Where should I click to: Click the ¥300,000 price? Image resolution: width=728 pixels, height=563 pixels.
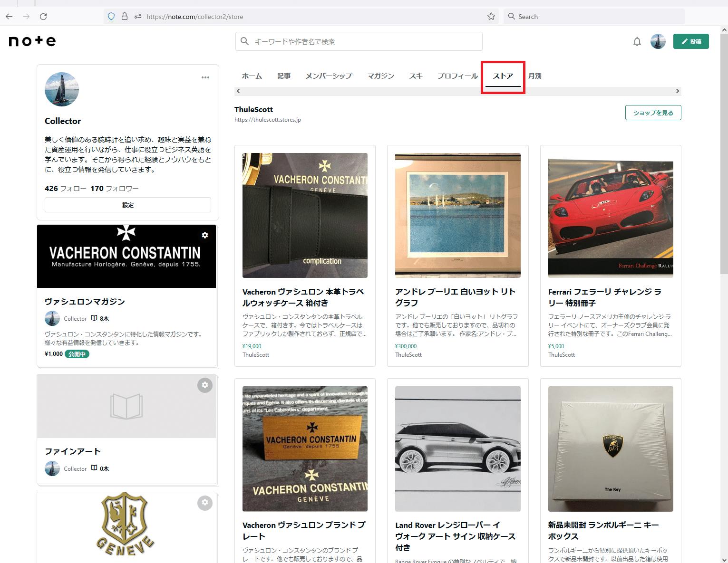tap(406, 346)
